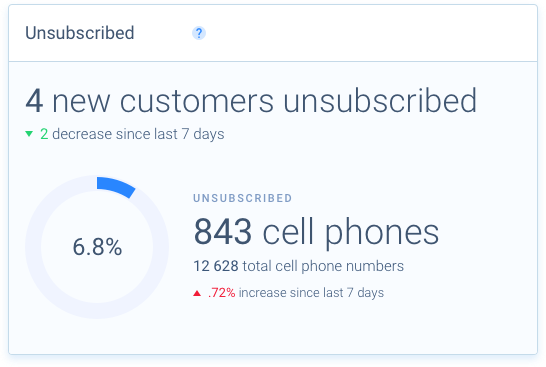Click '12 628 total cell phone numbers' text
The image size is (546, 367).
click(x=298, y=266)
